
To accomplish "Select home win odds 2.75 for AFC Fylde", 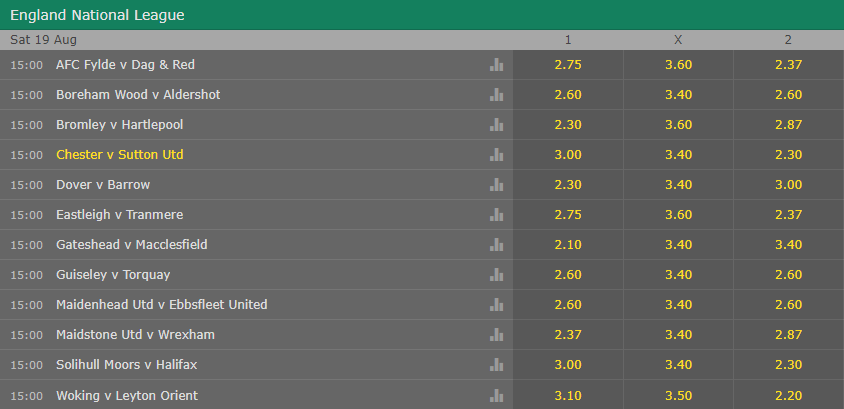I will [568, 65].
